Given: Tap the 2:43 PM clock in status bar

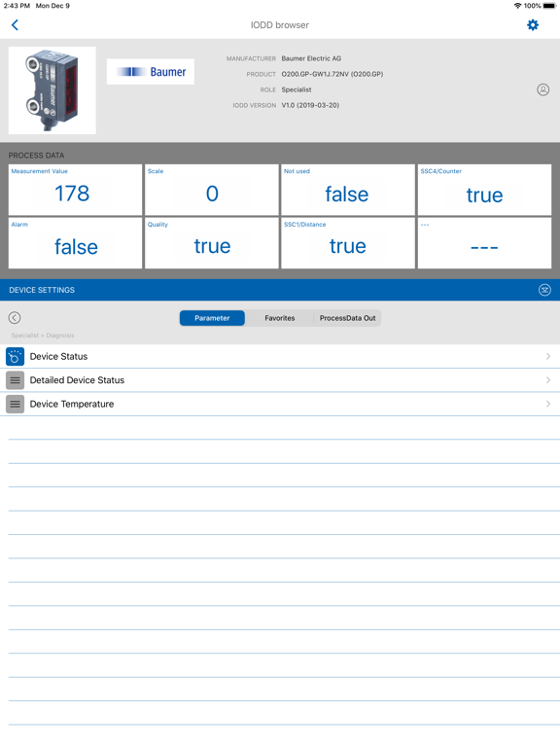Looking at the screenshot, I should point(17,6).
